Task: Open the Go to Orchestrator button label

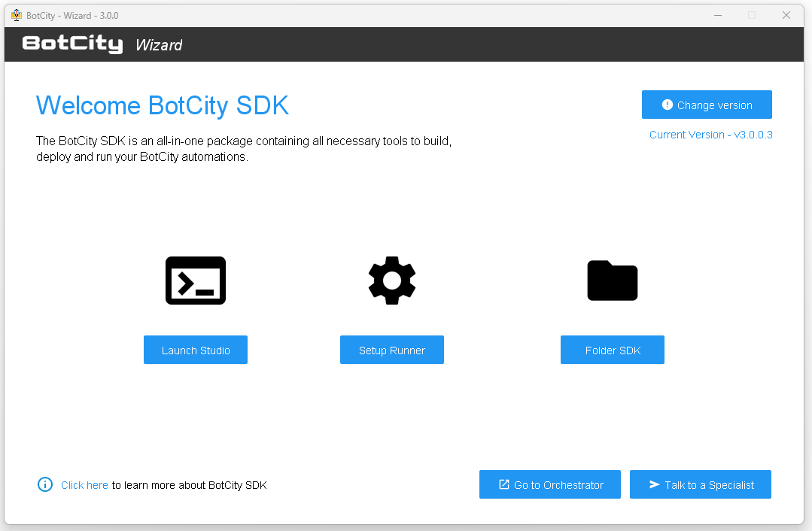Action: [x=558, y=485]
